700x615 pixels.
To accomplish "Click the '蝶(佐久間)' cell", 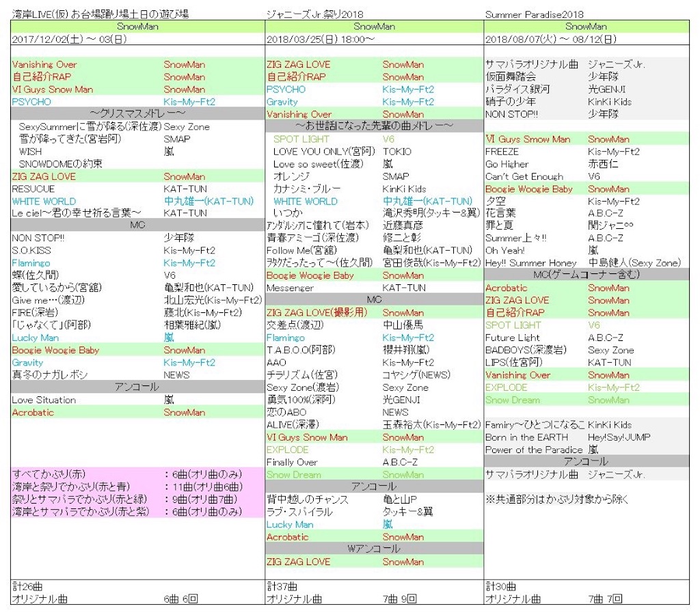I will coord(36,275).
